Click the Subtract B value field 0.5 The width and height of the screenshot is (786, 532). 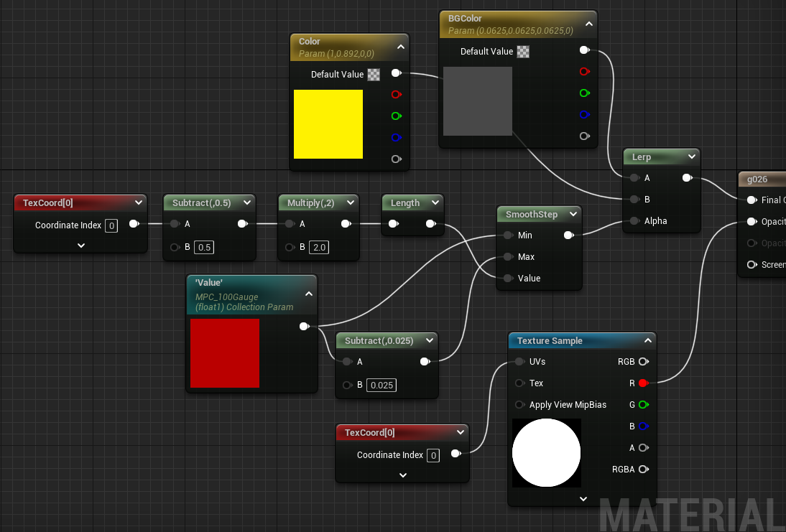click(x=204, y=247)
